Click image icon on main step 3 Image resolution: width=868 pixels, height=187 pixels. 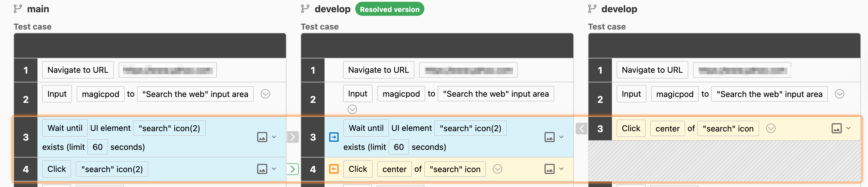262,137
